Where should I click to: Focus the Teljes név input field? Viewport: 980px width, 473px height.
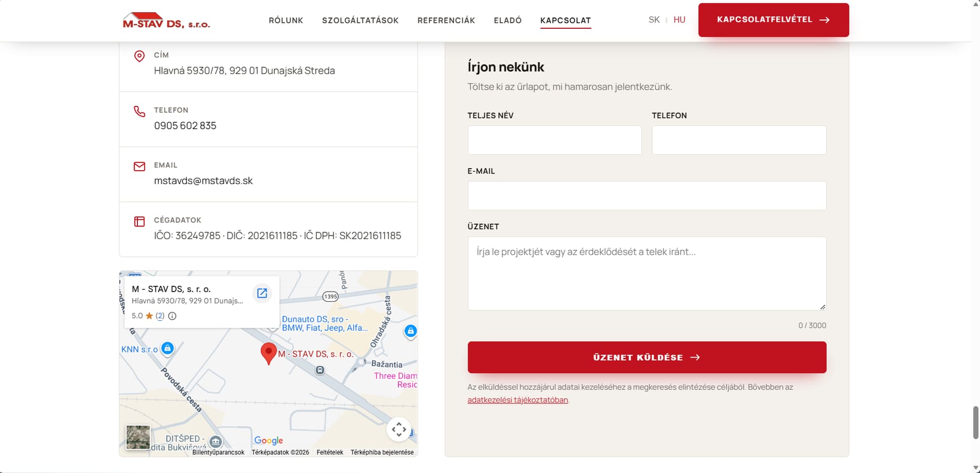(x=554, y=140)
